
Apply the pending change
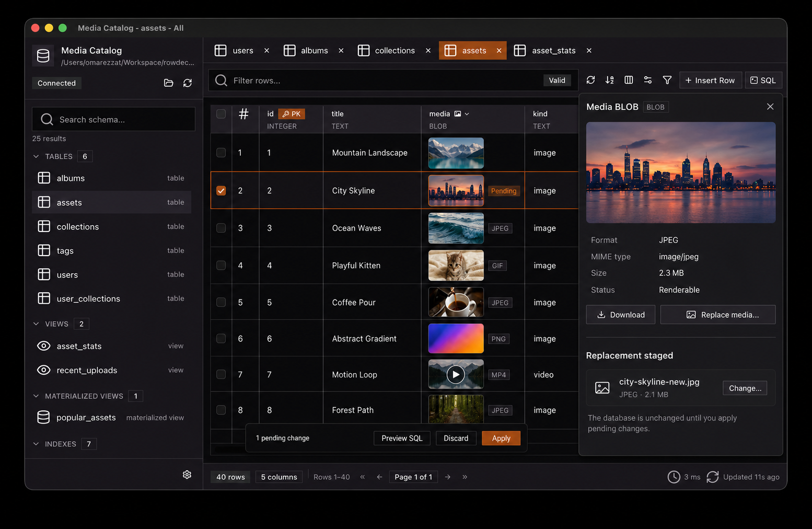[501, 438]
